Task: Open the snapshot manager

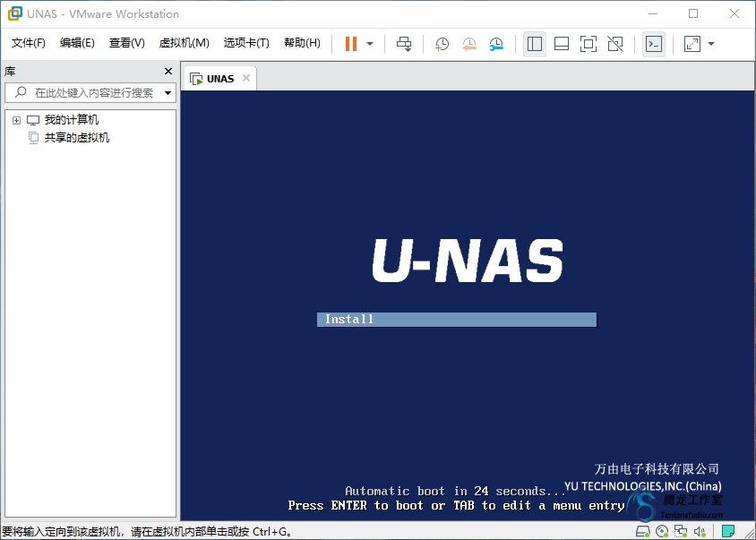Action: pos(496,44)
